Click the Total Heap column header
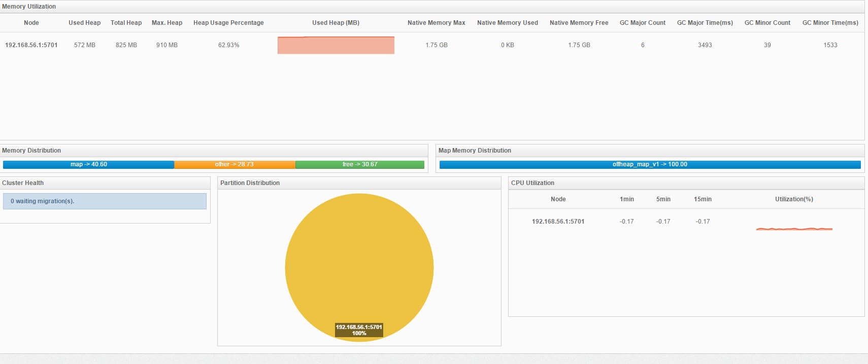 (x=126, y=23)
